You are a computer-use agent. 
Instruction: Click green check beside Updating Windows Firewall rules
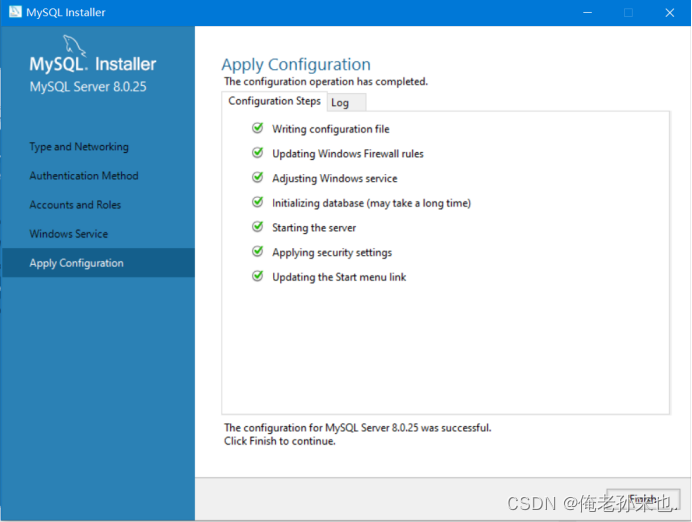coord(257,153)
